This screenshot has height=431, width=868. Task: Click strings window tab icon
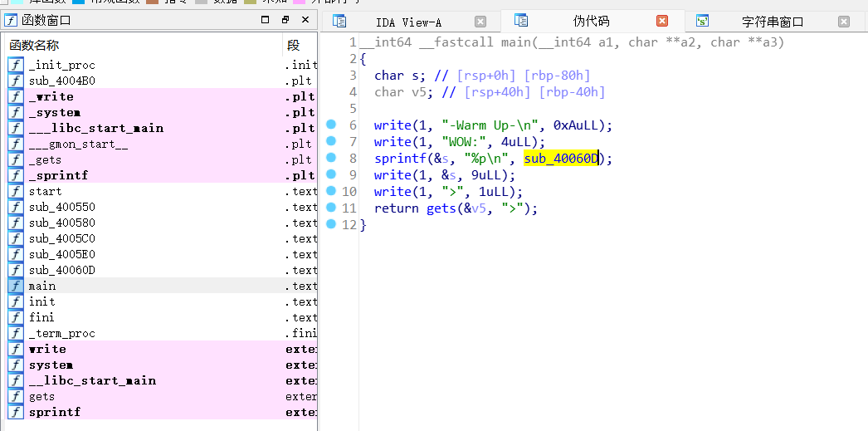pos(703,21)
